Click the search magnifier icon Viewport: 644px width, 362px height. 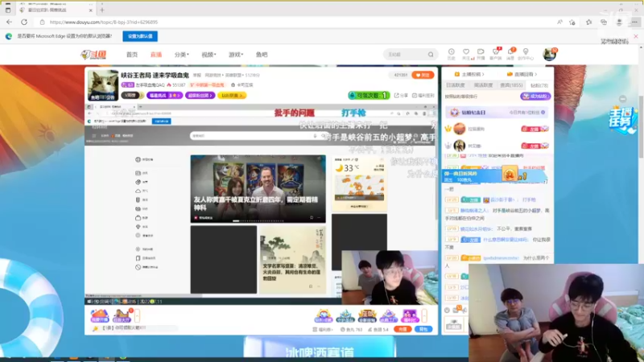pyautogui.click(x=431, y=55)
